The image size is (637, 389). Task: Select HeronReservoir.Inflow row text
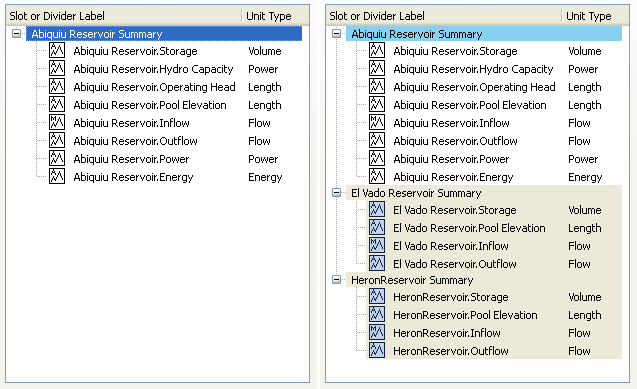446,333
